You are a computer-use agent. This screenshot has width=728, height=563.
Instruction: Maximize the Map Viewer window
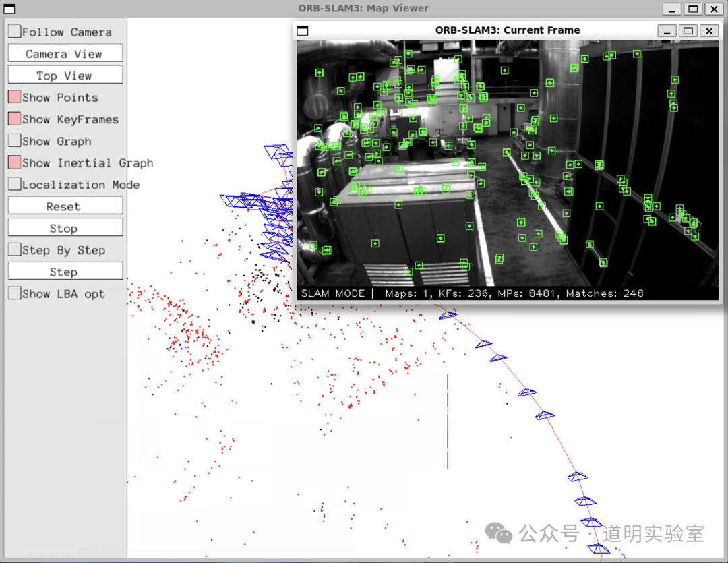[x=692, y=9]
